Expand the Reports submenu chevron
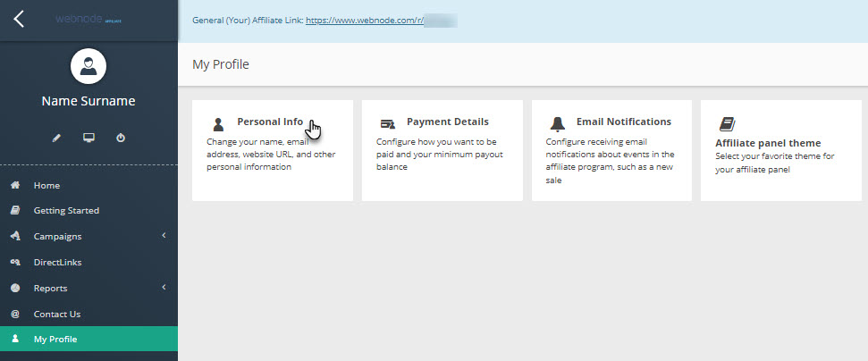 (164, 288)
